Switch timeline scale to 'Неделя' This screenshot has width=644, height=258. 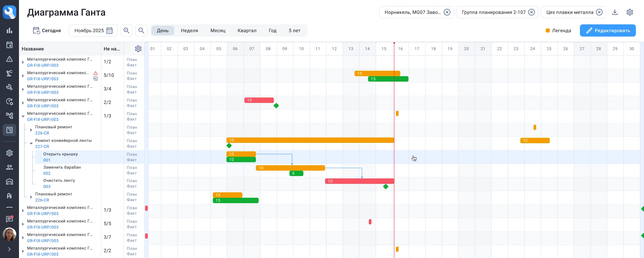point(189,30)
